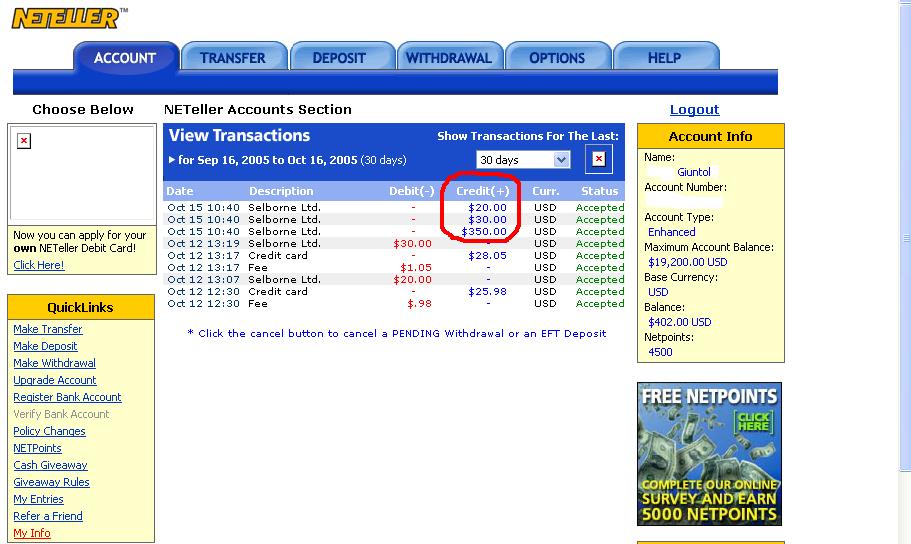
Task: Open the Policy Changes link
Action: (x=49, y=431)
